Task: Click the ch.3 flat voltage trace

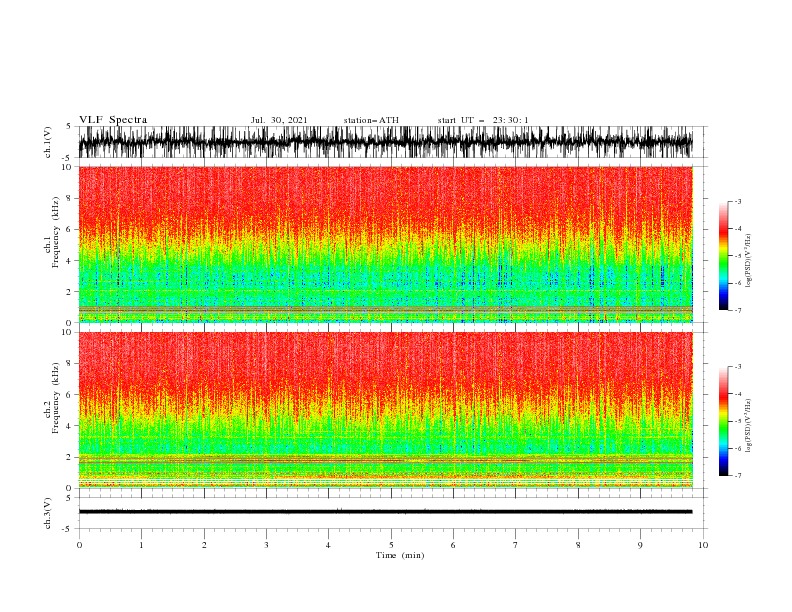Action: tap(385, 512)
